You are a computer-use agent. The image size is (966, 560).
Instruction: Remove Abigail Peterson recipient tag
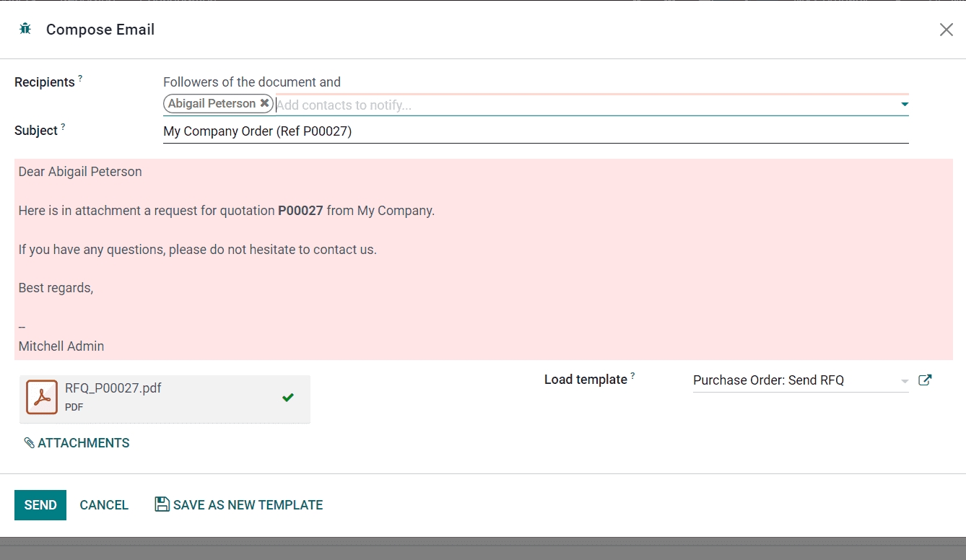(265, 104)
